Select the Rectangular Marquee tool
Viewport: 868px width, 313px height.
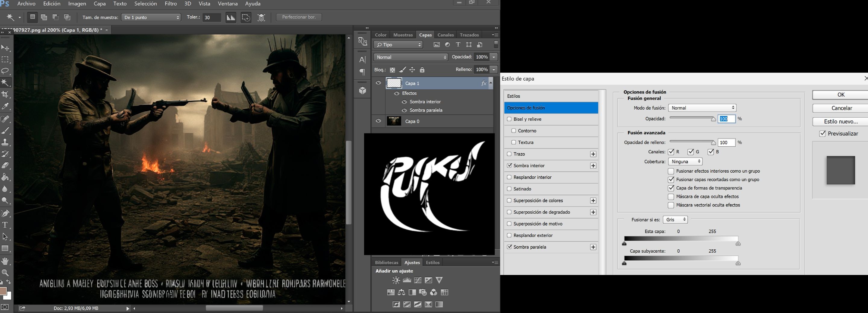coord(5,59)
